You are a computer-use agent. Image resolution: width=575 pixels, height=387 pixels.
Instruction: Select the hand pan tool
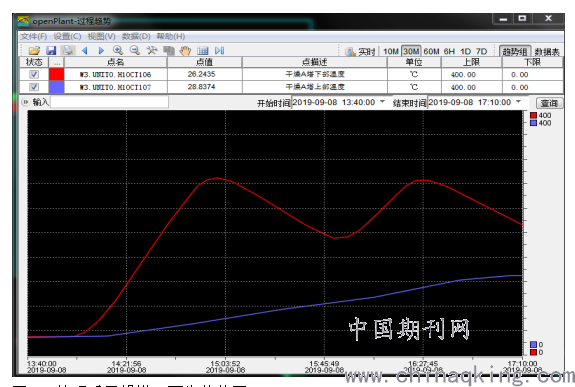(186, 51)
